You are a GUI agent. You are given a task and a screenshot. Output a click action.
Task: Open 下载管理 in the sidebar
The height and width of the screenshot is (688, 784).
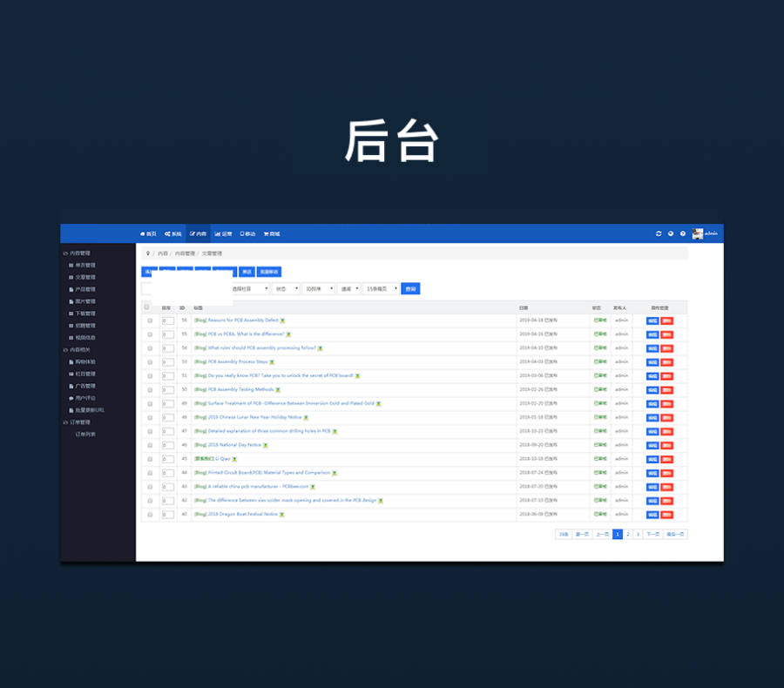[x=83, y=314]
